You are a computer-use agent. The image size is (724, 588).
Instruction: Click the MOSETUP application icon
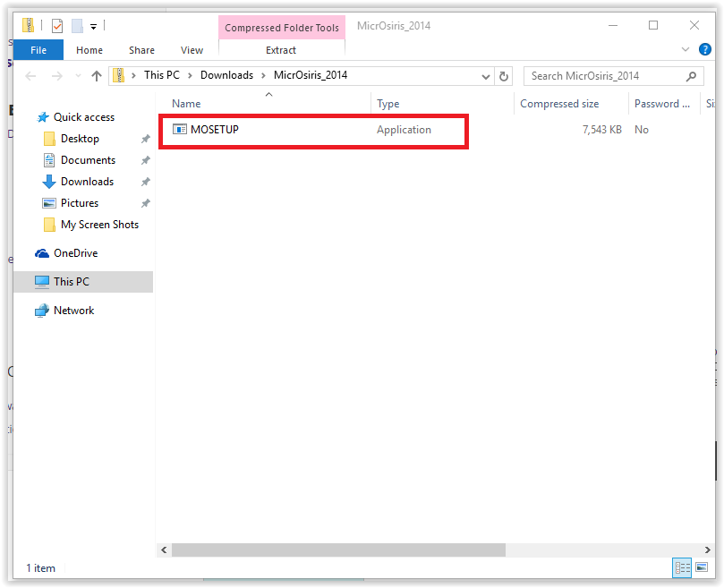tap(180, 130)
